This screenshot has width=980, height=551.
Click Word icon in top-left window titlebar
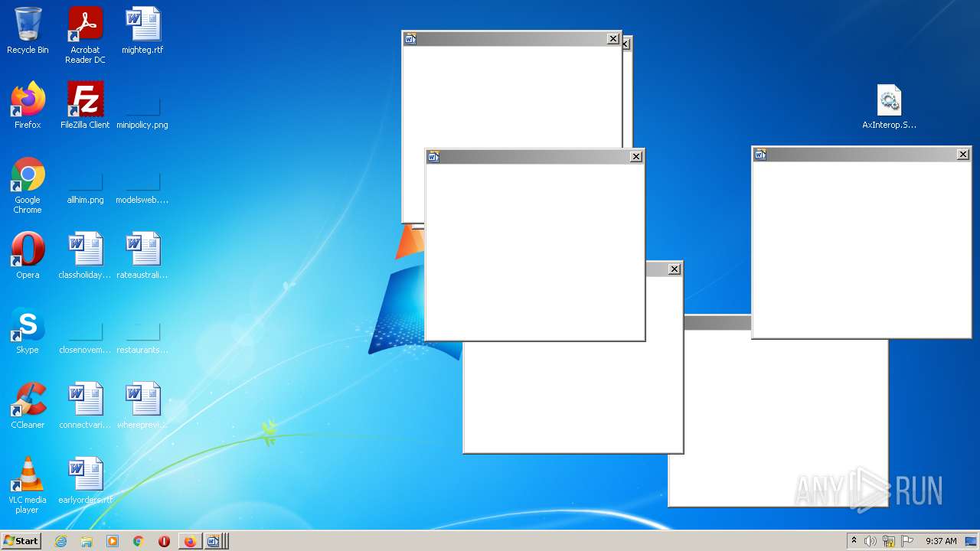coord(410,39)
